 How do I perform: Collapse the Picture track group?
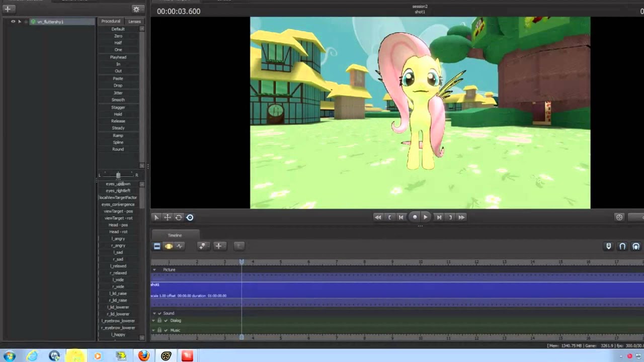tap(154, 270)
